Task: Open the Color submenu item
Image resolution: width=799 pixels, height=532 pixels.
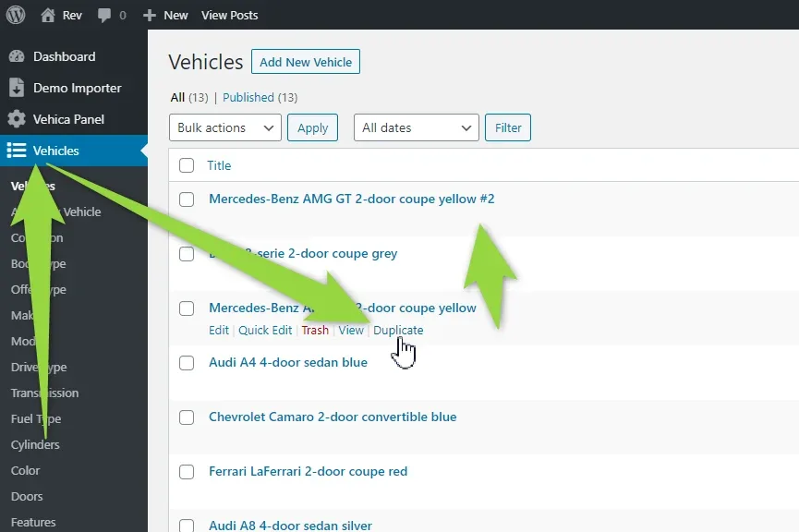Action: (x=26, y=471)
